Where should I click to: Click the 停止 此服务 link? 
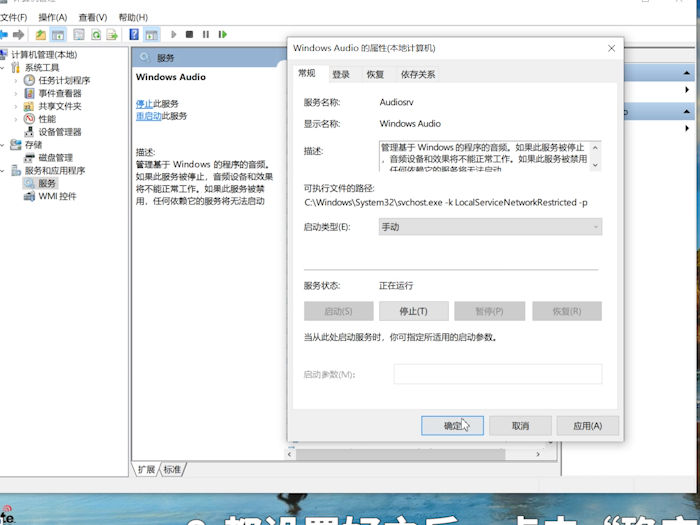coord(144,104)
